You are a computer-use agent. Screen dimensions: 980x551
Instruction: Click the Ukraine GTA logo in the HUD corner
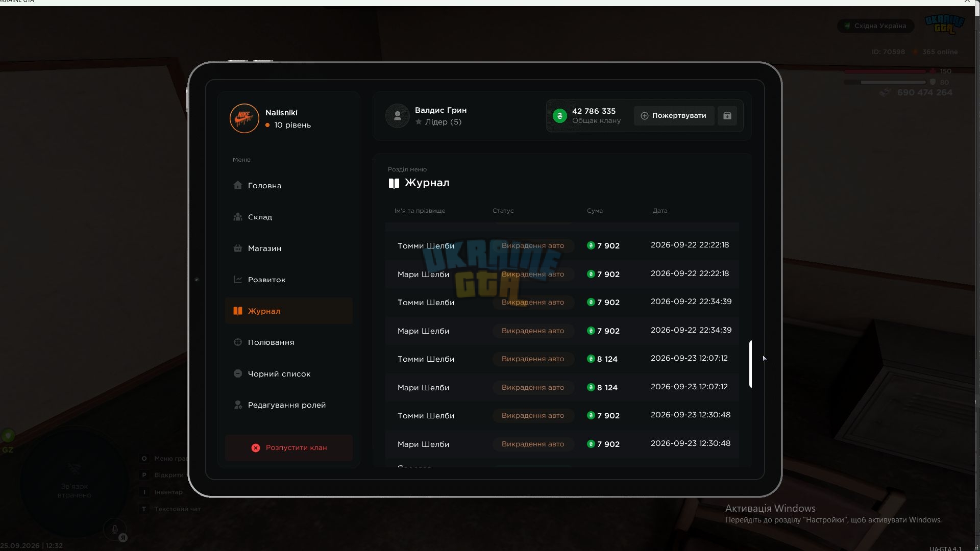click(x=944, y=24)
